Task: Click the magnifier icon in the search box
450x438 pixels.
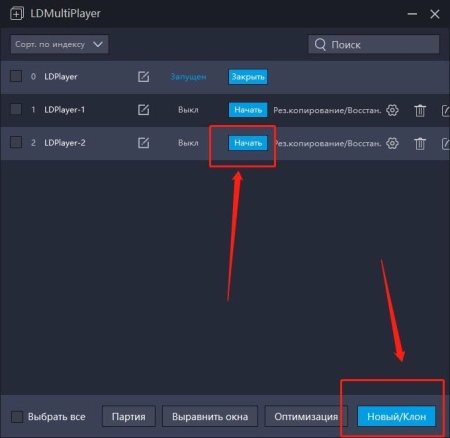Action: (x=320, y=44)
